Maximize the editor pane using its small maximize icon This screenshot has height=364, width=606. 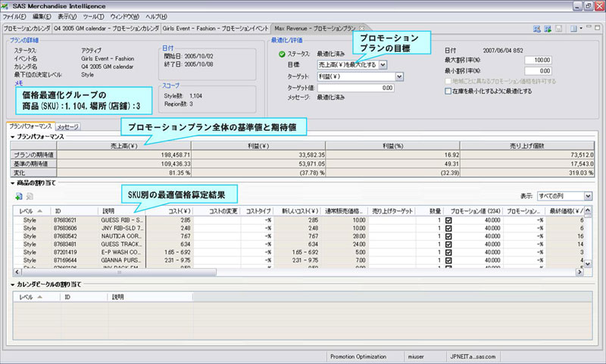click(x=598, y=28)
